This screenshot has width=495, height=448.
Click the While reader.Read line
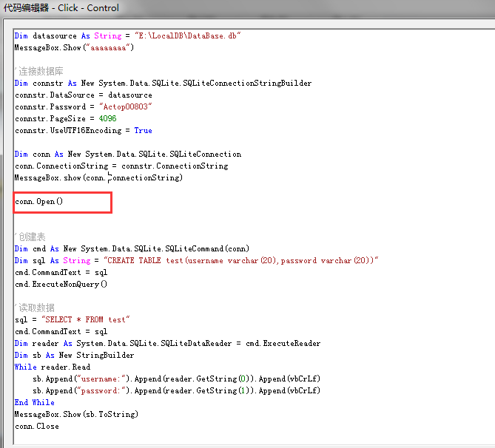pyautogui.click(x=53, y=367)
